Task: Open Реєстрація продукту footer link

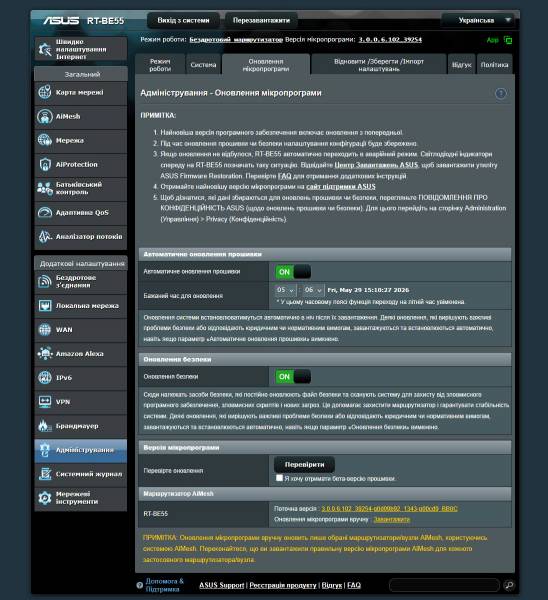Action: click(x=283, y=585)
